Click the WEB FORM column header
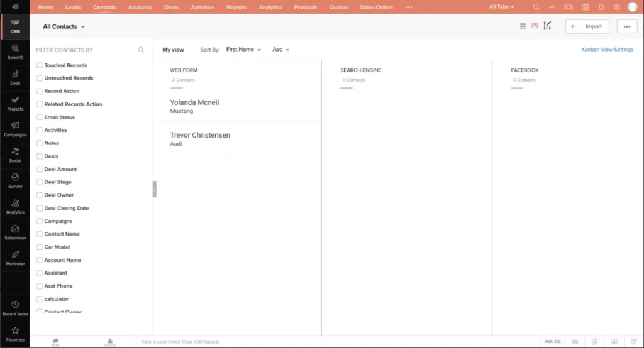The height and width of the screenshot is (348, 644). [x=184, y=70]
